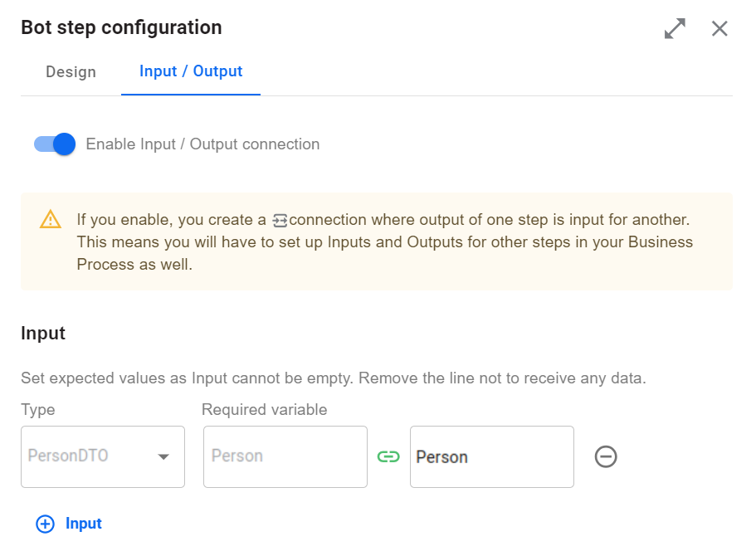Focus the editable Person variable field

[492, 456]
